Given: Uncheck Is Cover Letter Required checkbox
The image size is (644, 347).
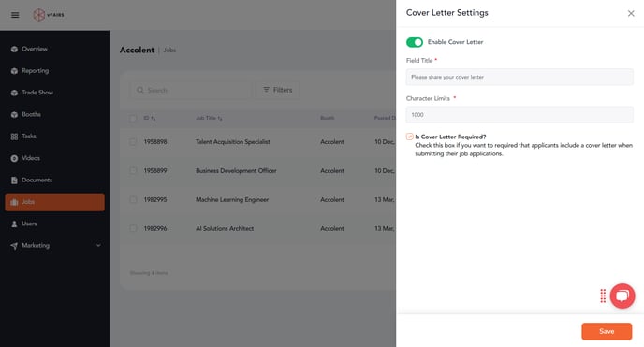Looking at the screenshot, I should 409,137.
